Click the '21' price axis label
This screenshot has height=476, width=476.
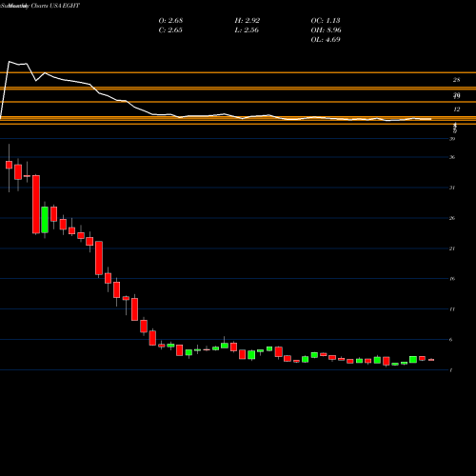(452, 248)
